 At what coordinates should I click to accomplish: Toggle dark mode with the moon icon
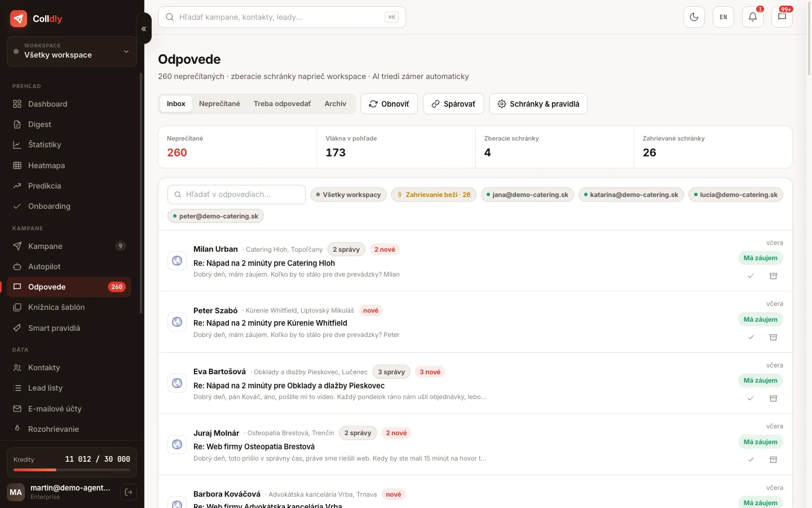pyautogui.click(x=694, y=17)
